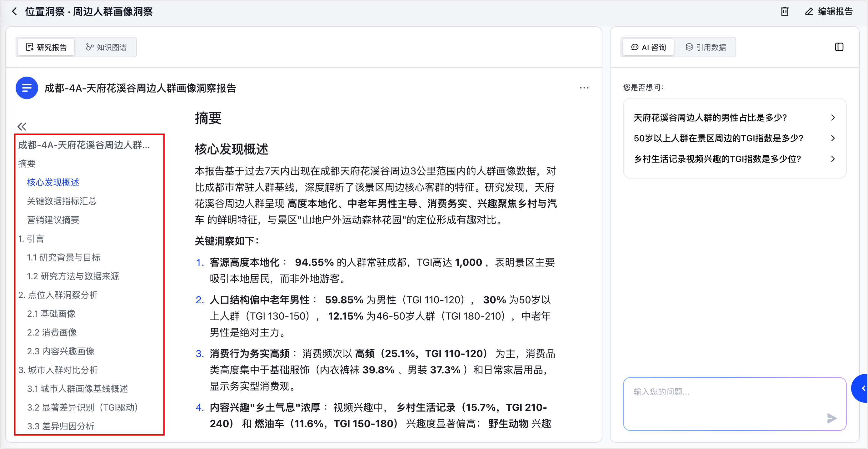
Task: Open 2.2 消费画像 section
Action: [x=52, y=332]
